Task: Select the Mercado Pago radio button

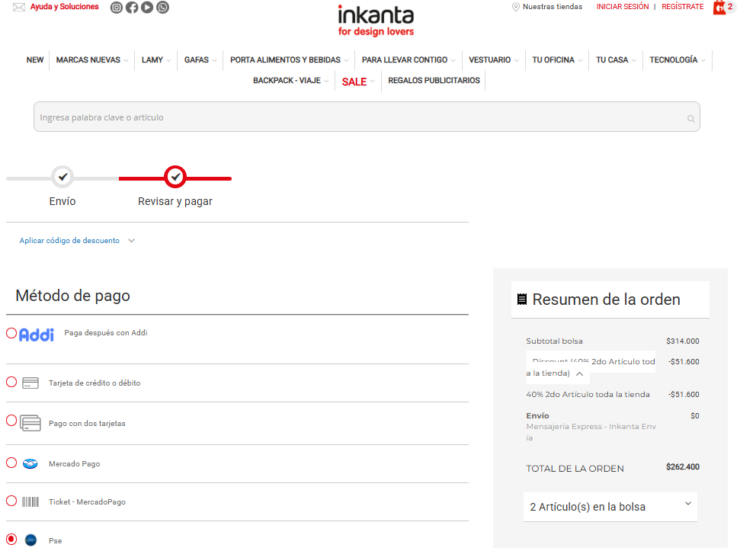Action: coord(11,463)
